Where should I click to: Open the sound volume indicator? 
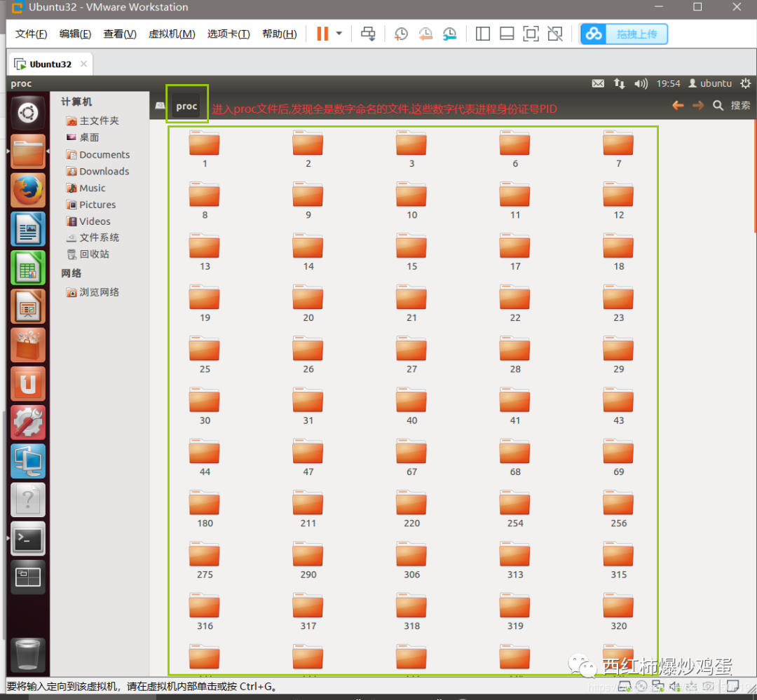[641, 83]
